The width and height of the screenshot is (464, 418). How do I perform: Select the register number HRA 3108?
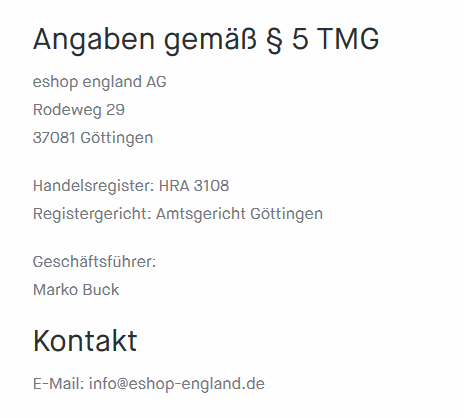click(x=194, y=186)
